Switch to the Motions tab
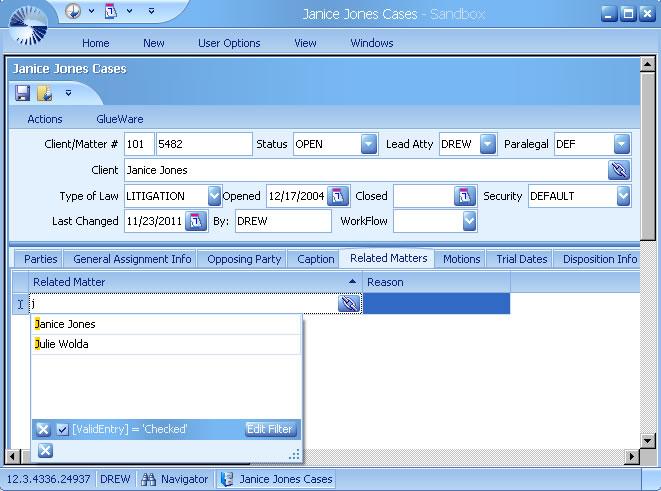Screen dimensions: 661x491 pyautogui.click(x=462, y=259)
